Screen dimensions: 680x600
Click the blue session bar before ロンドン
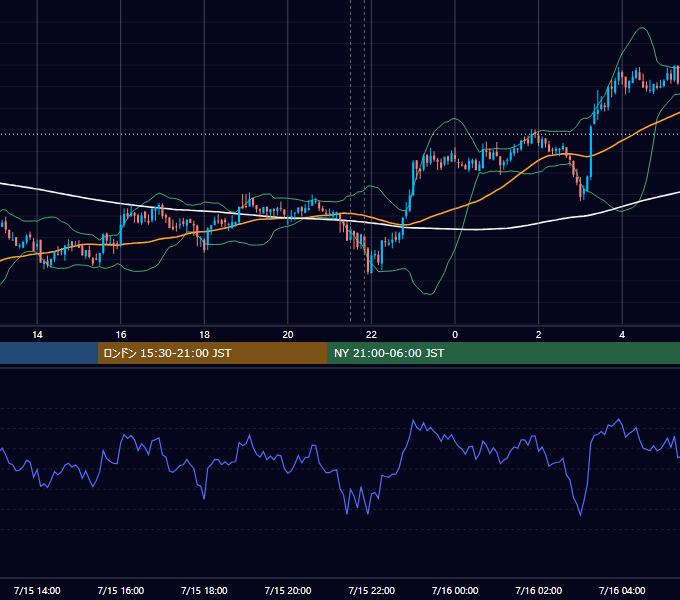49,353
